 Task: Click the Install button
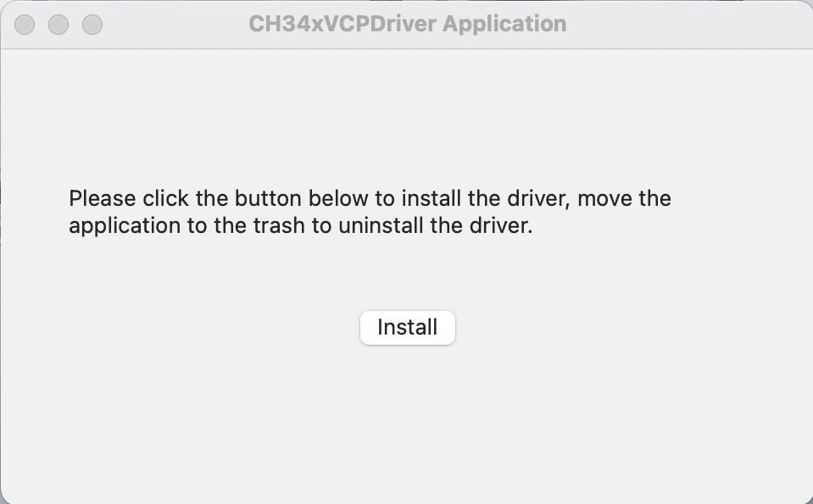point(408,327)
